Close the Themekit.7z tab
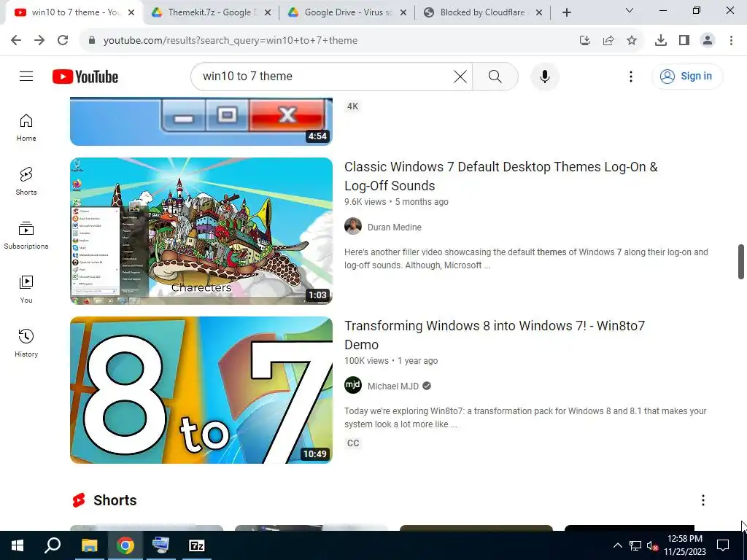Screen dimensions: 747x560 pos(267,12)
